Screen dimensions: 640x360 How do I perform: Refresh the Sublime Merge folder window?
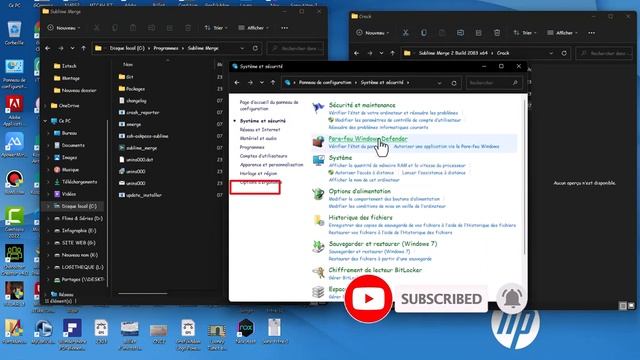click(255, 48)
